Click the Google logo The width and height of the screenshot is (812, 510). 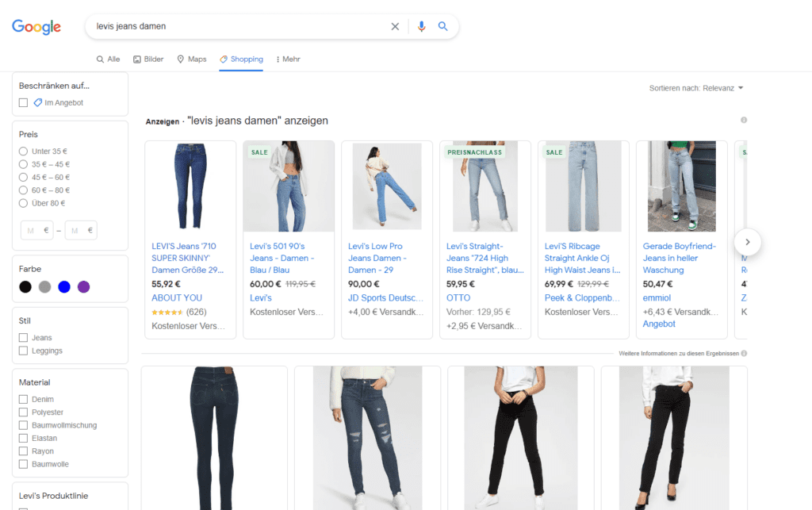click(x=36, y=26)
